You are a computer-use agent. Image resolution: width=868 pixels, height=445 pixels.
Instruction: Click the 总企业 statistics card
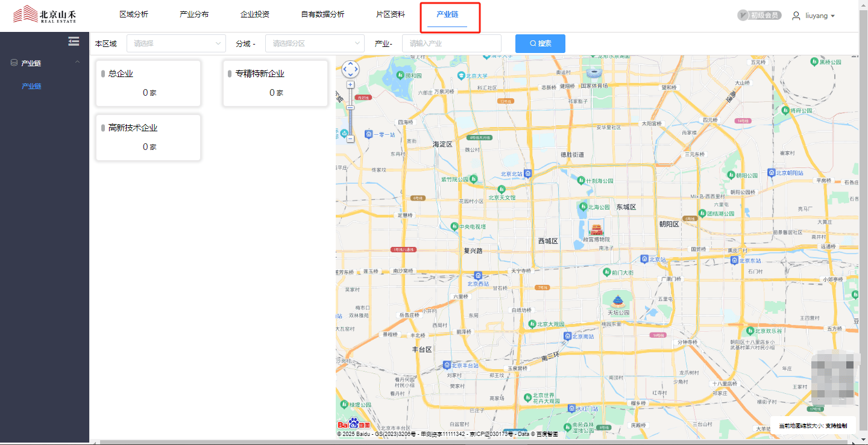tap(148, 84)
